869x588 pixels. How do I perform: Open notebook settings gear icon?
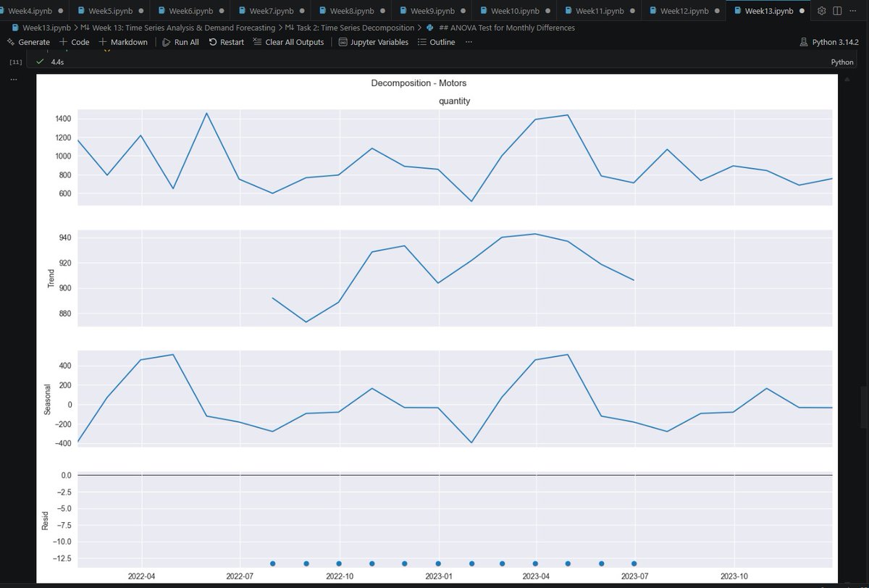[822, 11]
